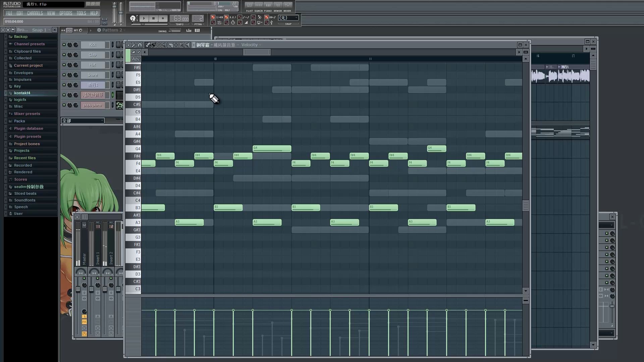Screen dimensions: 644x362
Task: Open the OPTIONS menu
Action: pyautogui.click(x=66, y=13)
